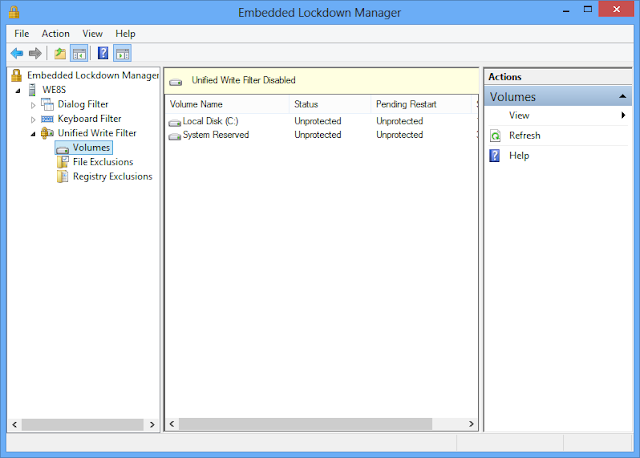Screen dimensions: 640x458
Task: Click the Refresh icon in Actions pane
Action: [495, 136]
